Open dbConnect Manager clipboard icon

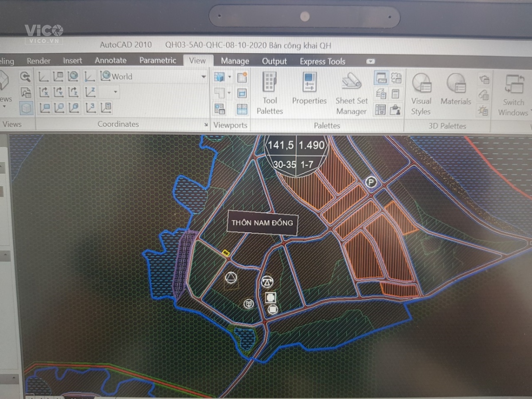click(x=395, y=110)
